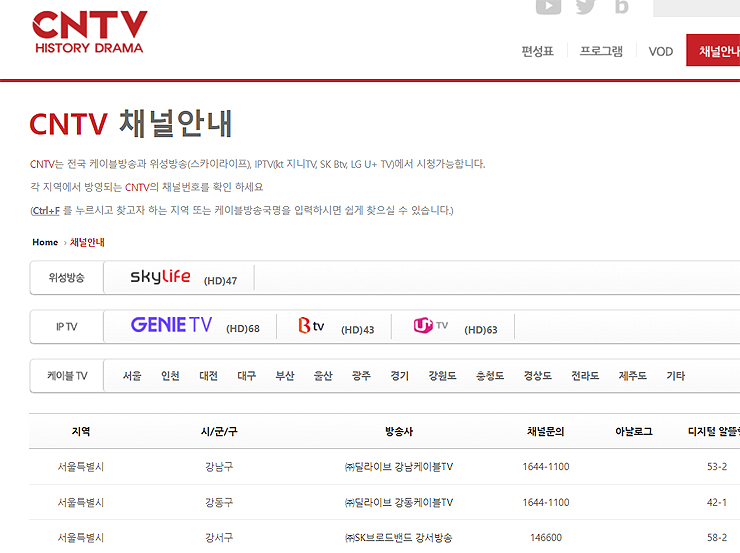
Task: Select the 경기 cable region
Action: pyautogui.click(x=400, y=376)
